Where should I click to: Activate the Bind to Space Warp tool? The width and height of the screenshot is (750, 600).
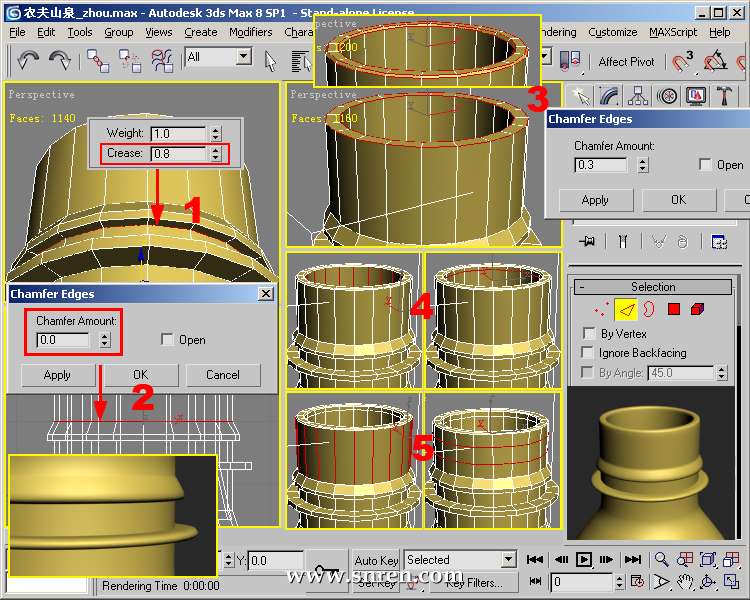[162, 61]
